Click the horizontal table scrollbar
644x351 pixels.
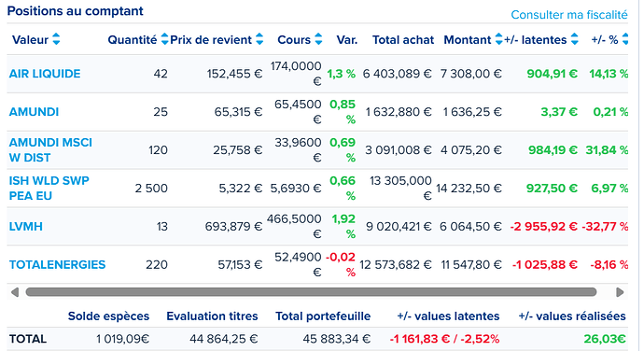311,292
